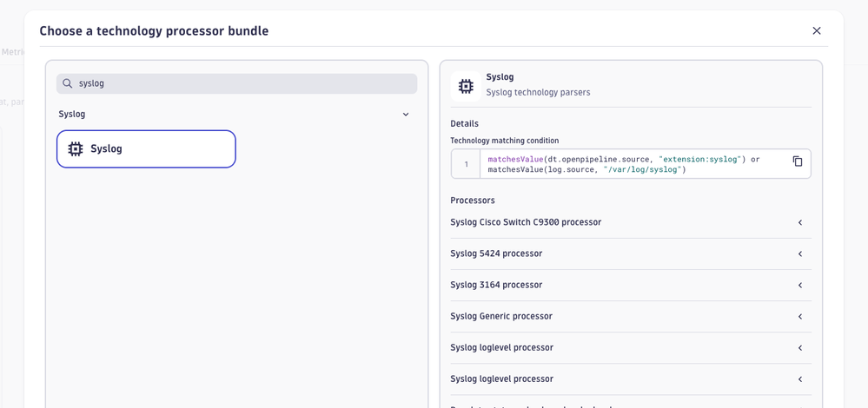Open the Syslog 3164 processor label
This screenshot has width=868, height=408.
click(496, 285)
